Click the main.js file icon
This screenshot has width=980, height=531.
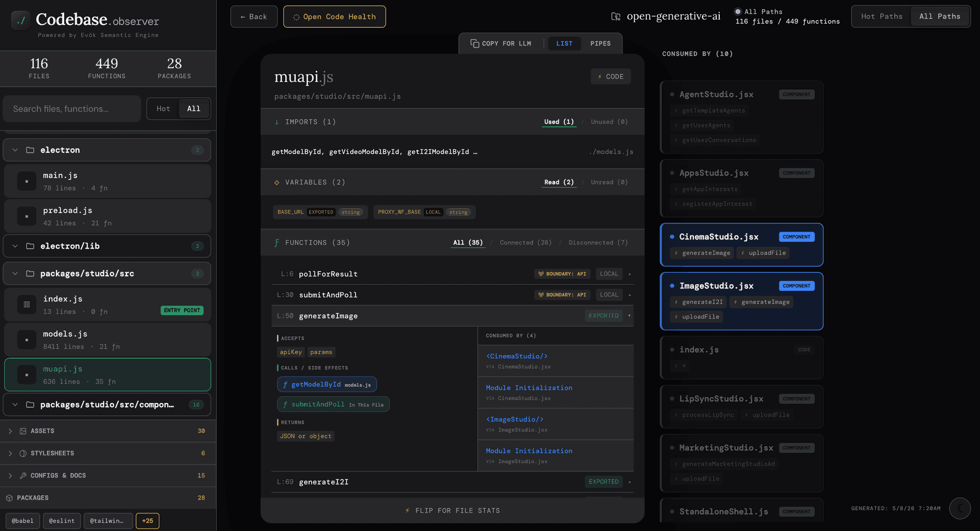click(27, 181)
